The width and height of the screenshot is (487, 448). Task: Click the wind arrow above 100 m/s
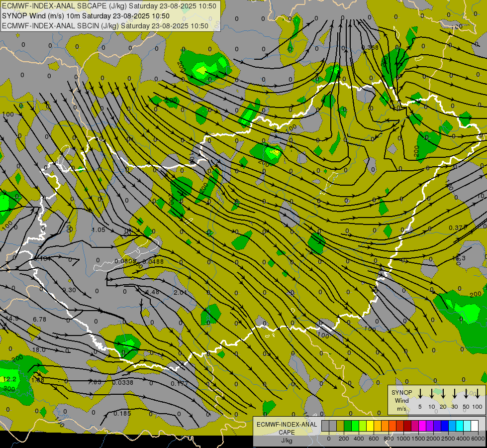[x=478, y=394]
